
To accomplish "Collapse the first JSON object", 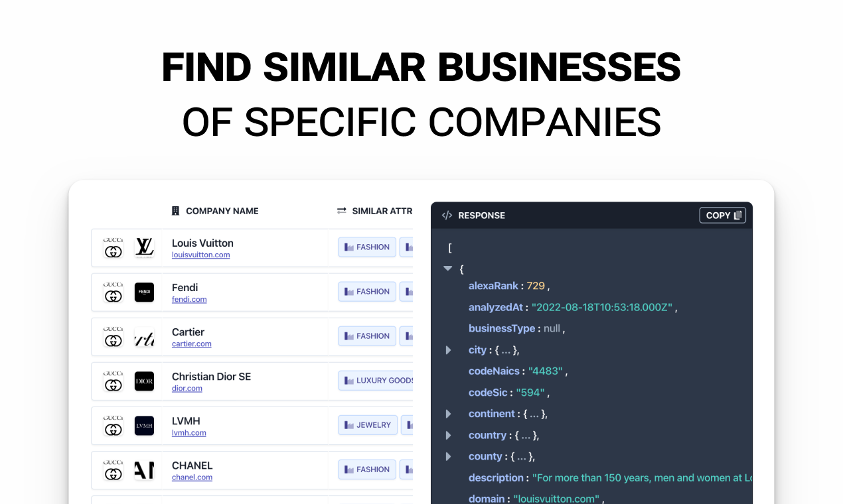I will click(448, 269).
